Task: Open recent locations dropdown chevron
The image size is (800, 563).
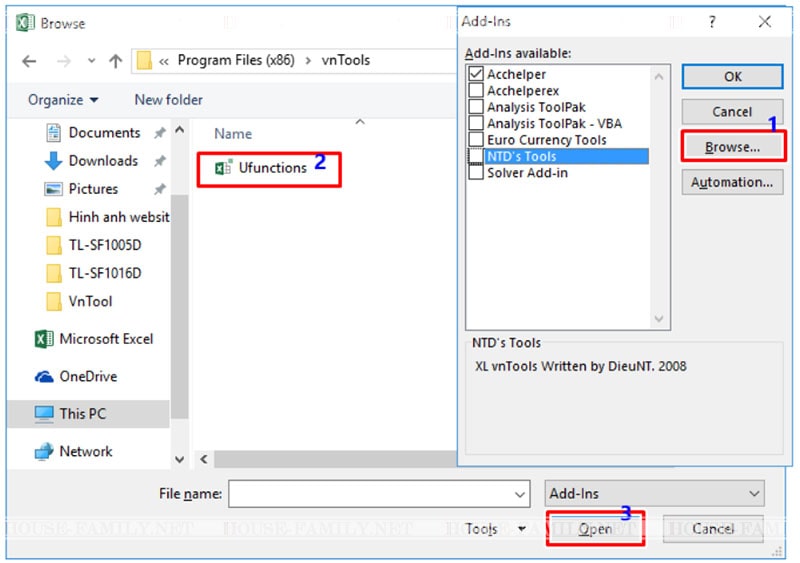Action: coord(91,61)
